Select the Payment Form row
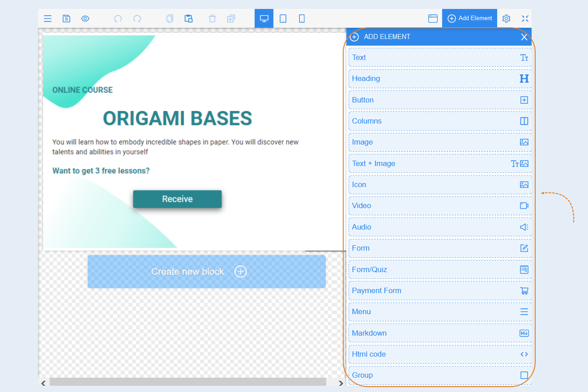This screenshot has height=392, width=588. [440, 290]
